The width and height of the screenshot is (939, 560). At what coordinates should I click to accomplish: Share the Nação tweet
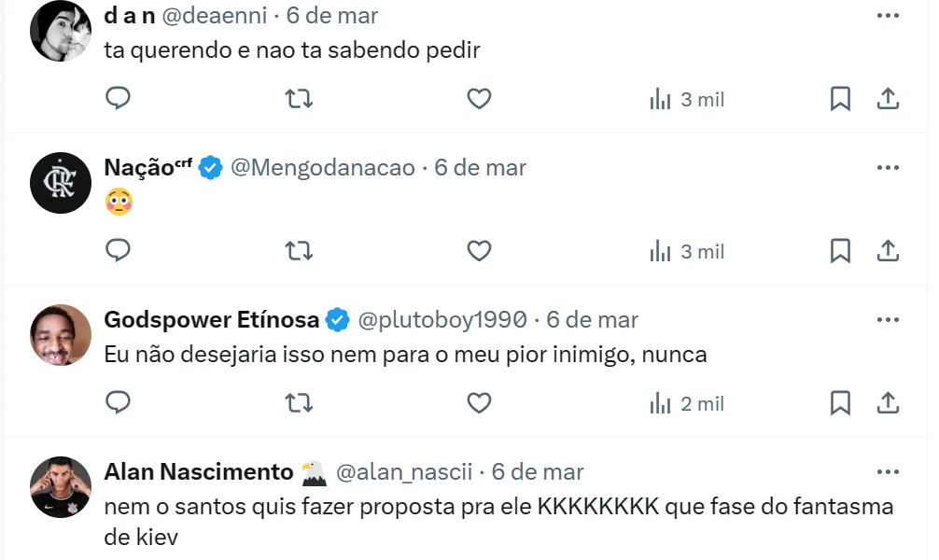point(889,250)
